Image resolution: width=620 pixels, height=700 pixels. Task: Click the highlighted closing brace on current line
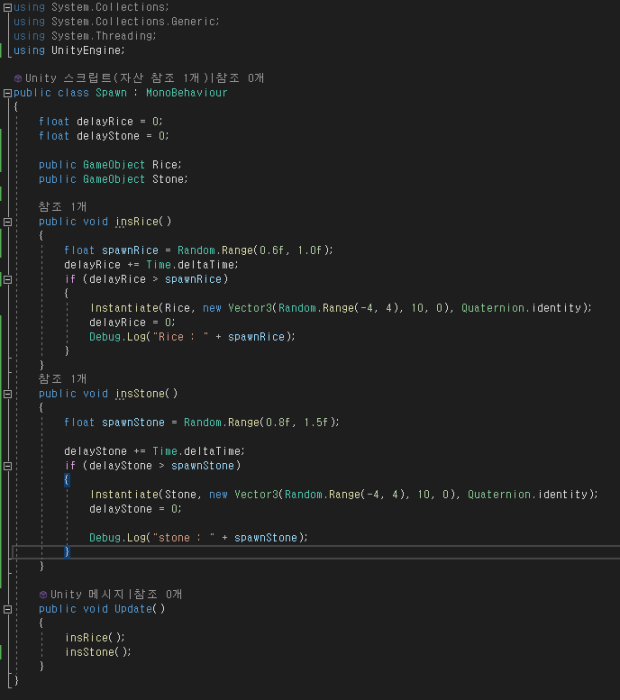tap(67, 552)
